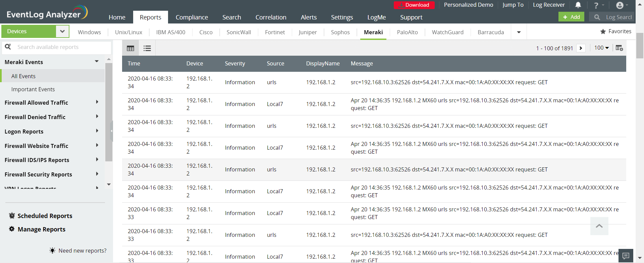Expand Firewall Security Reports section
The height and width of the screenshot is (263, 644).
point(97,174)
